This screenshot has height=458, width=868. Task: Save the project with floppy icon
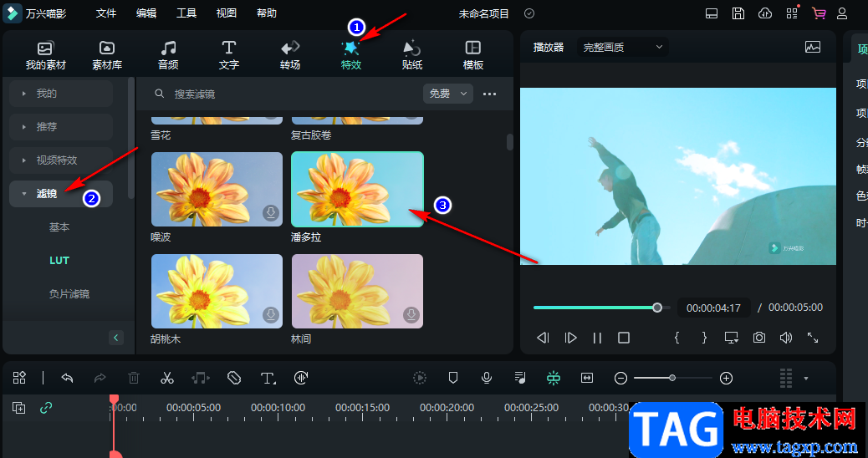738,14
